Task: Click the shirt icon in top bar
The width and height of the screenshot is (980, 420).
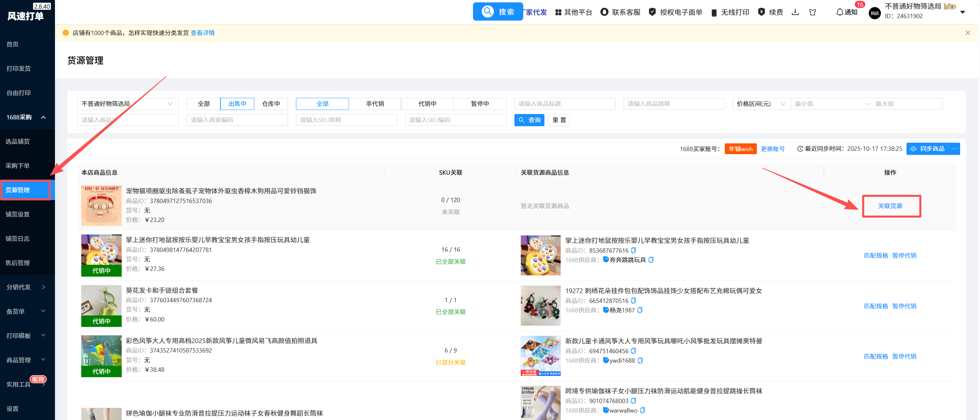Action: pos(812,12)
